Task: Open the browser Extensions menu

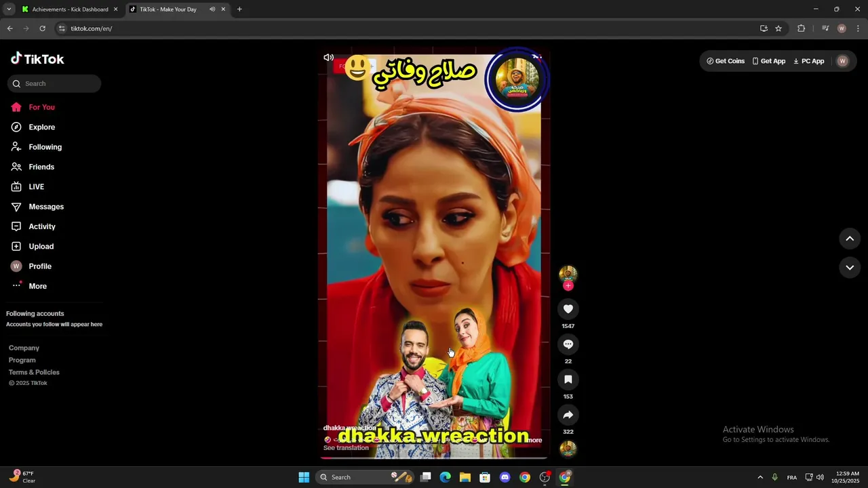Action: [x=801, y=28]
